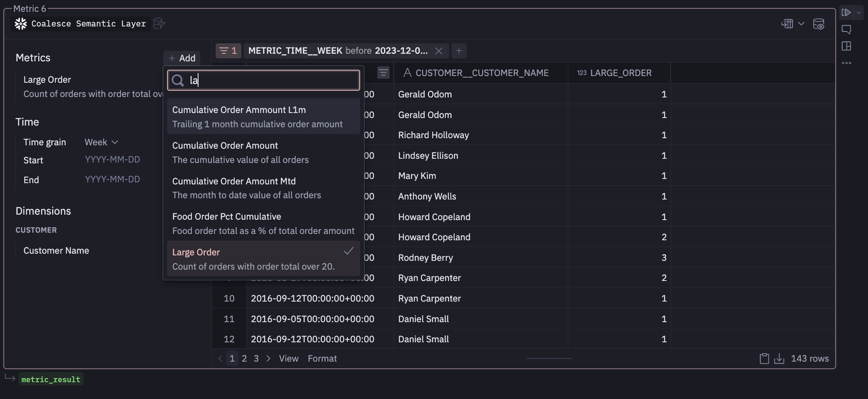868x399 pixels.
Task: Download results with the download icon
Action: pyautogui.click(x=780, y=358)
